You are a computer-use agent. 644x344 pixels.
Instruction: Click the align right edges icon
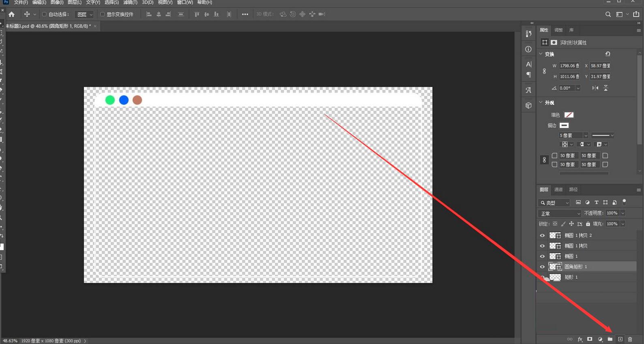[x=168, y=14]
